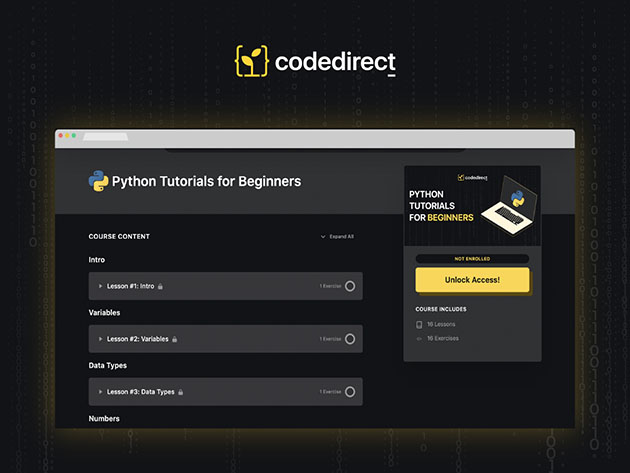Click the Intro section heading

coord(97,260)
